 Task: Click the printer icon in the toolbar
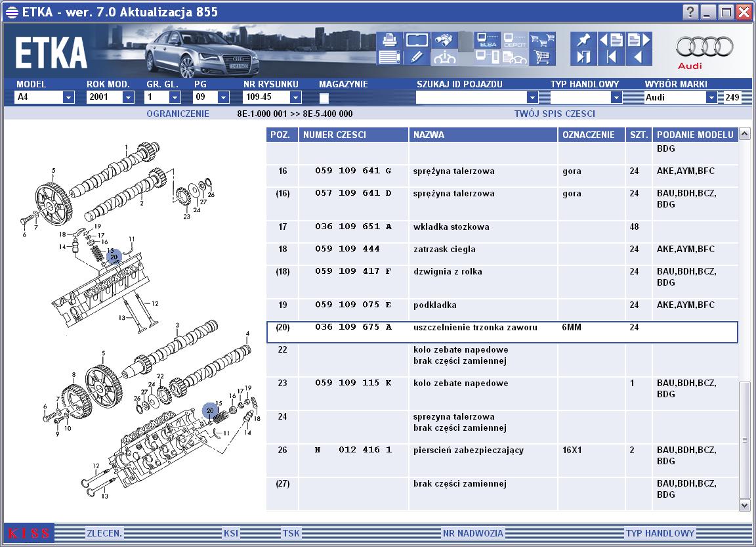[389, 39]
